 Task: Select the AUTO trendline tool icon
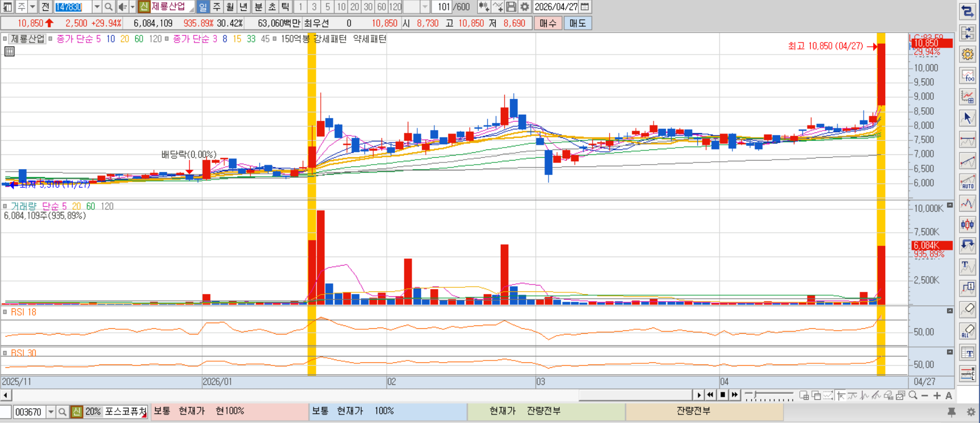[x=968, y=182]
